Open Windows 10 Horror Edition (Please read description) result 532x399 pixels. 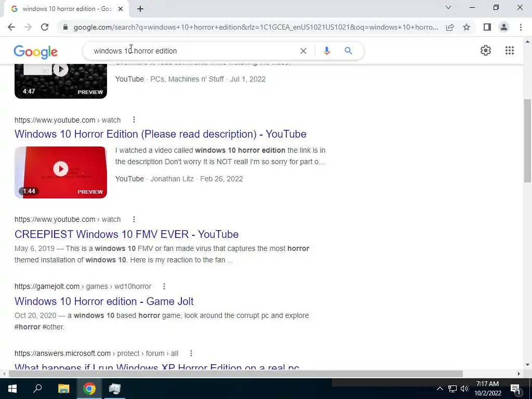coord(161,134)
